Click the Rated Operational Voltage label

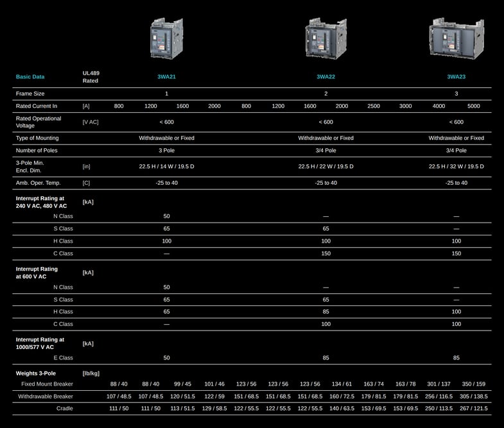[39, 122]
